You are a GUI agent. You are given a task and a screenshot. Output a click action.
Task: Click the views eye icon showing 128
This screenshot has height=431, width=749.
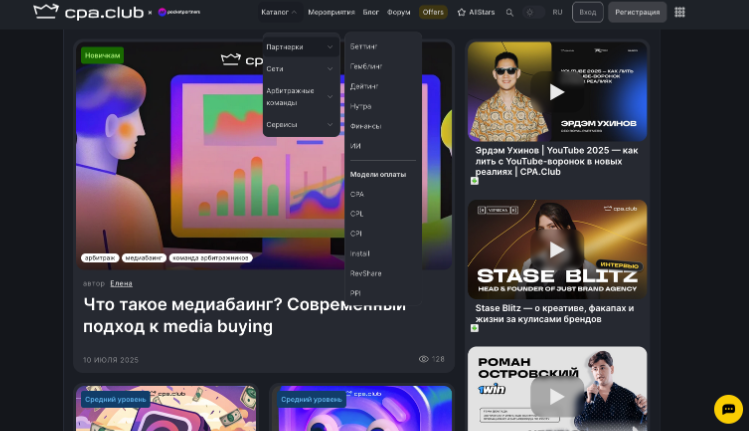(423, 359)
